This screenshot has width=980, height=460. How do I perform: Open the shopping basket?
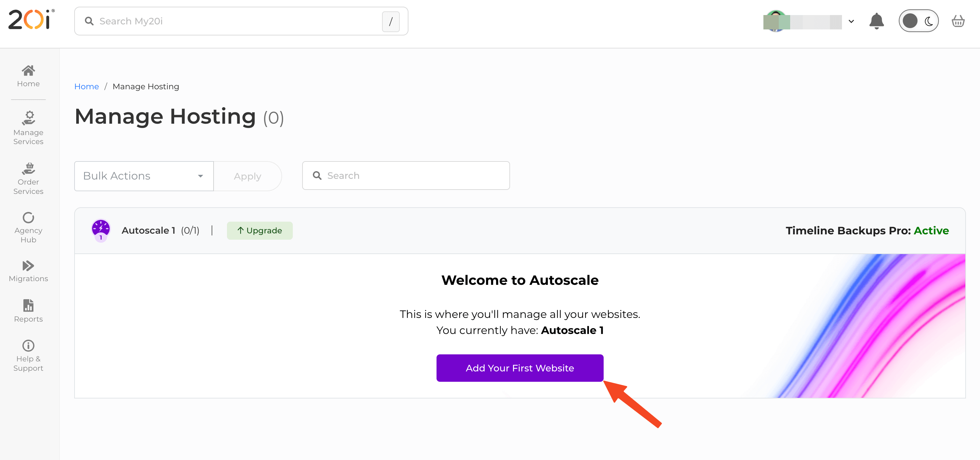(958, 21)
